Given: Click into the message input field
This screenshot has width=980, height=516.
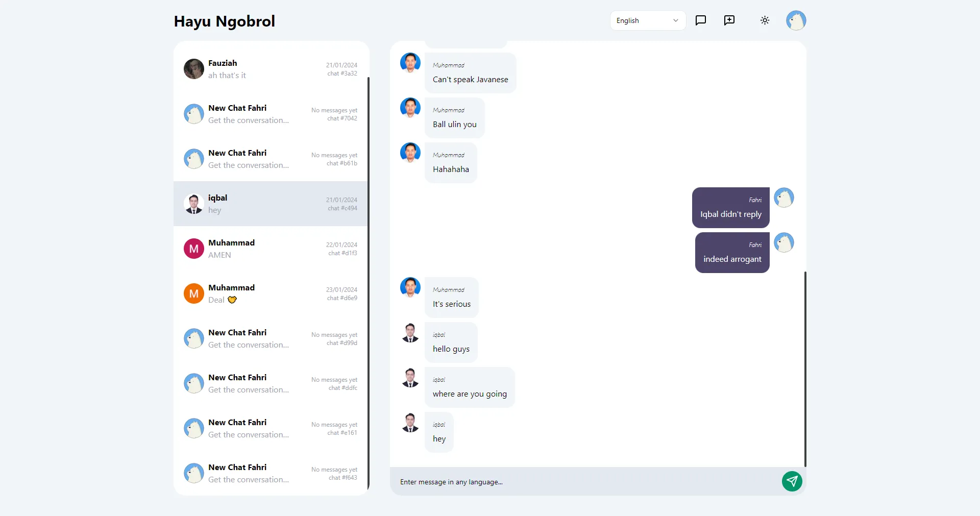Looking at the screenshot, I should coord(582,482).
